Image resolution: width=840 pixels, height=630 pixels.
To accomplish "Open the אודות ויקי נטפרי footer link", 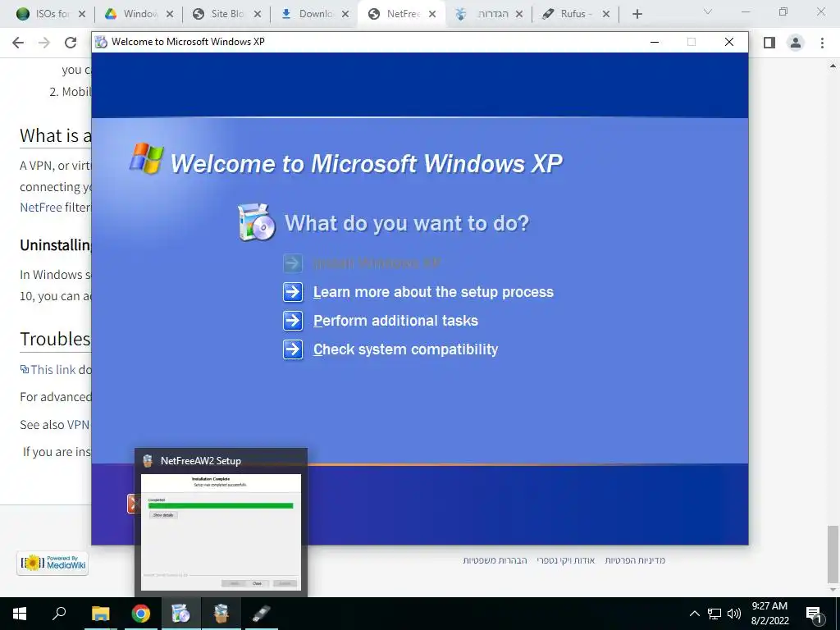I will point(566,560).
